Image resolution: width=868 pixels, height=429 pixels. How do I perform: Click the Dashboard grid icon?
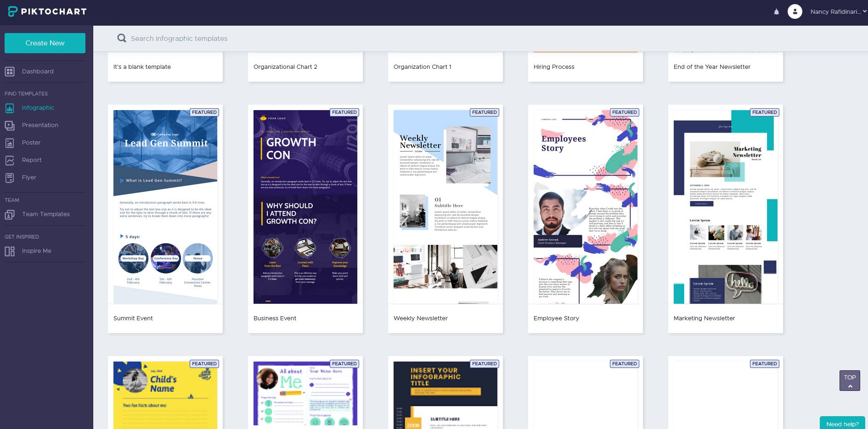10,72
